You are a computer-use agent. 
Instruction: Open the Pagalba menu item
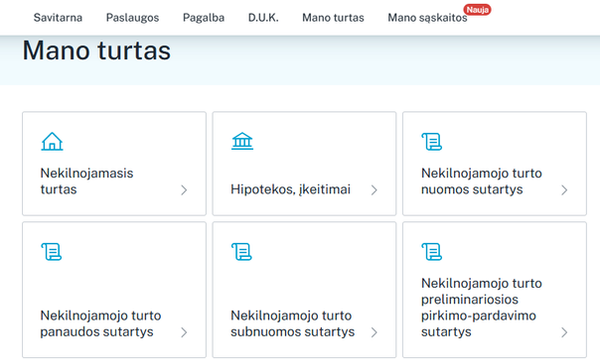pyautogui.click(x=204, y=18)
